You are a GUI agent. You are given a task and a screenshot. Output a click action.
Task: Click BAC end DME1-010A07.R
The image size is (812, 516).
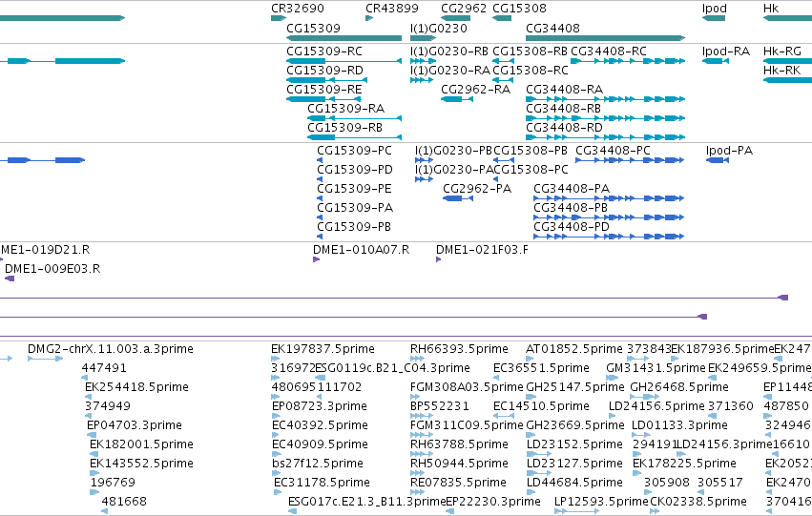[x=317, y=259]
